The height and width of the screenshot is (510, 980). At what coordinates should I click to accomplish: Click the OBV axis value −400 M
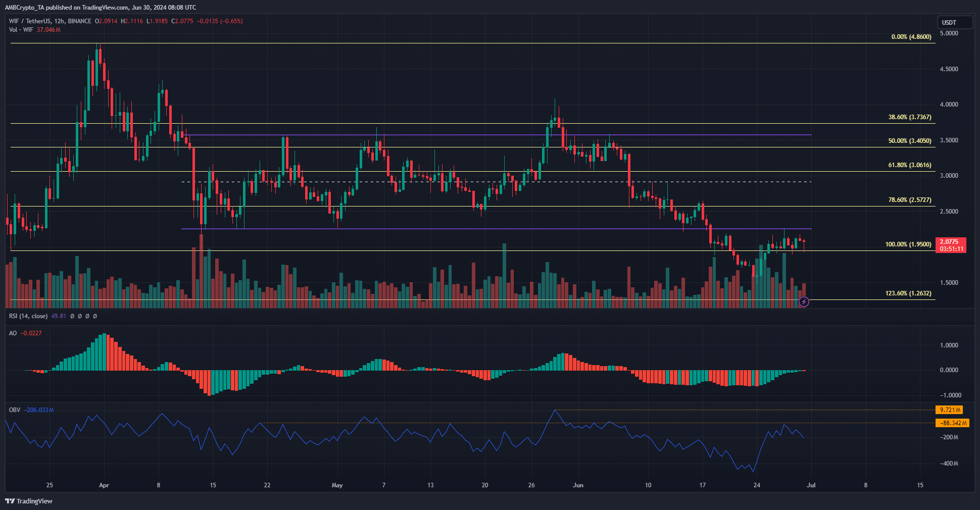tap(949, 464)
